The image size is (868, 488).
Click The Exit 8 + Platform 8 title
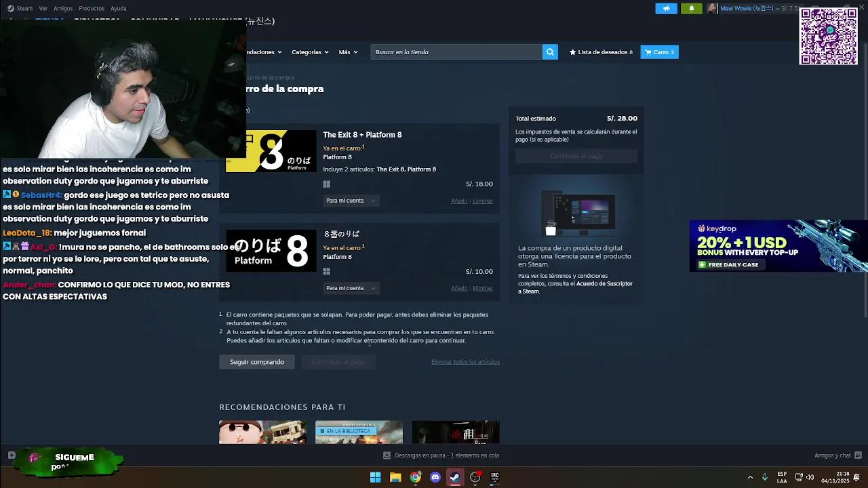tap(362, 135)
